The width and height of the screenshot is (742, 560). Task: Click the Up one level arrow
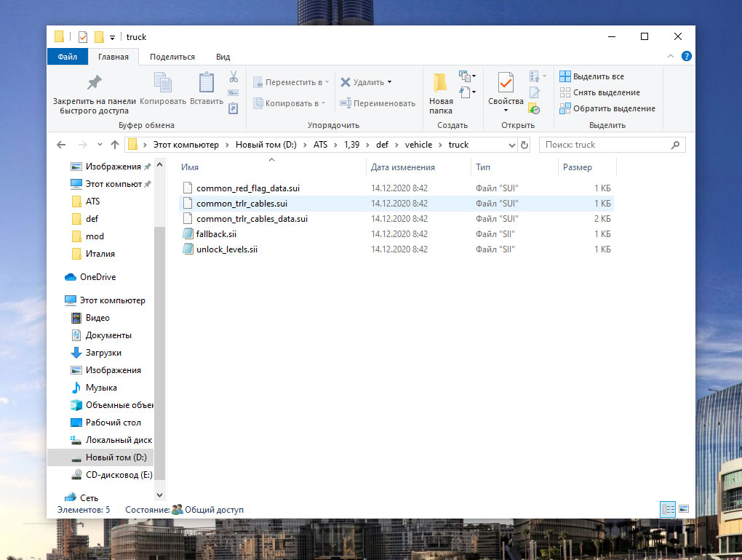coord(114,145)
